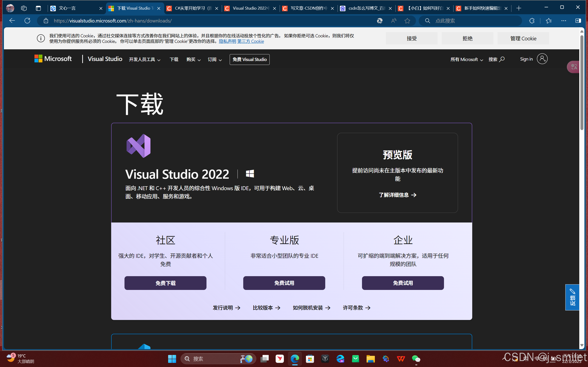Open the Edge sidebar toggle icon
Viewport: 588px width, 367px height.
pos(578,21)
